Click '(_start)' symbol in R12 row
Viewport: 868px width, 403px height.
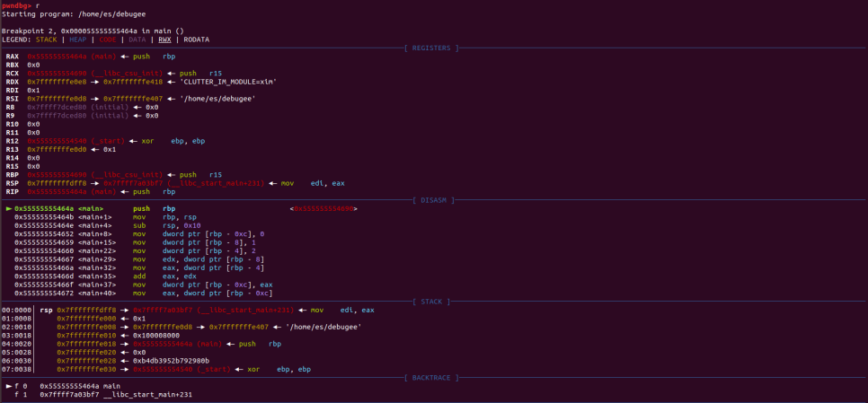click(110, 141)
